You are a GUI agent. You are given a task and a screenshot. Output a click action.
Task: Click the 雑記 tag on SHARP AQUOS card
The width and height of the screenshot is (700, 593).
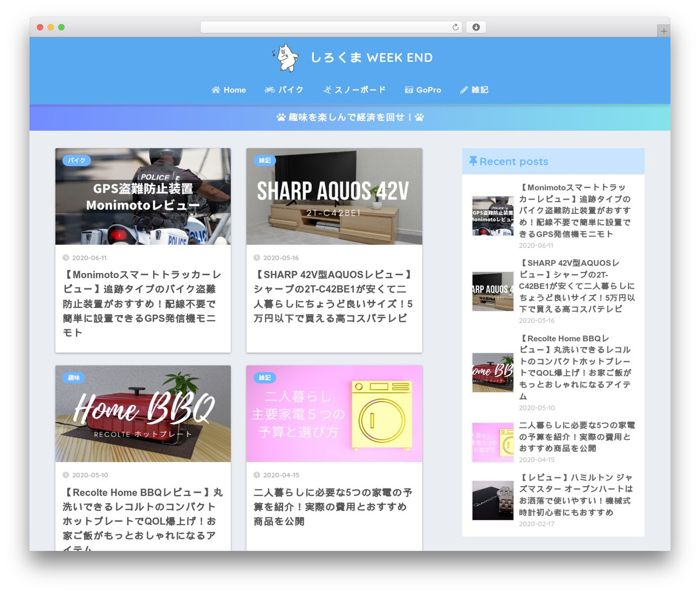(x=265, y=160)
